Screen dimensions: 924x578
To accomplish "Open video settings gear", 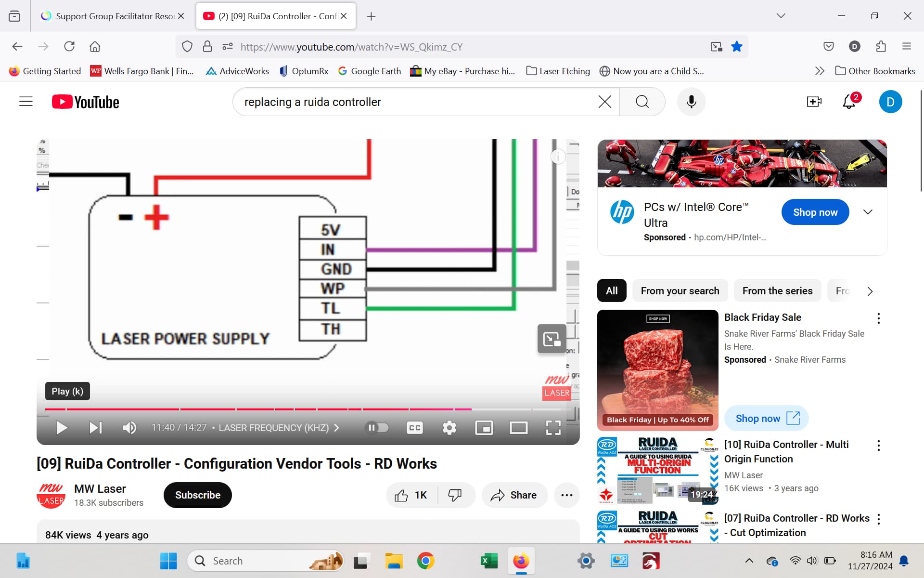I will (x=449, y=428).
